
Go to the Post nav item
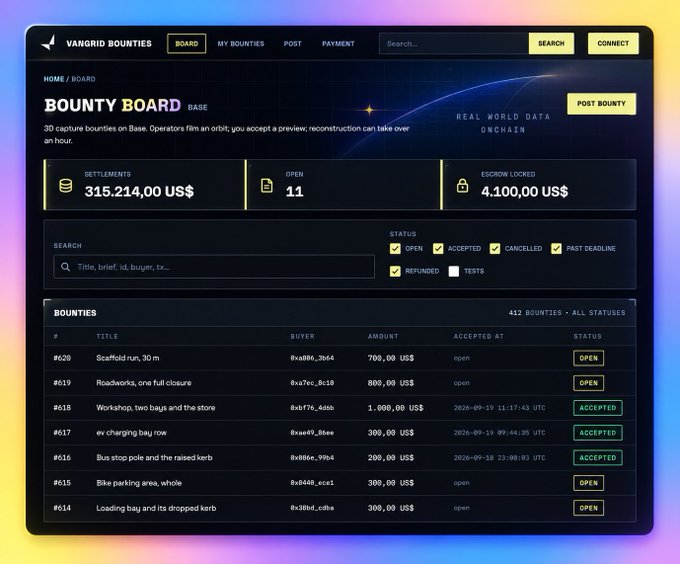[x=292, y=44]
